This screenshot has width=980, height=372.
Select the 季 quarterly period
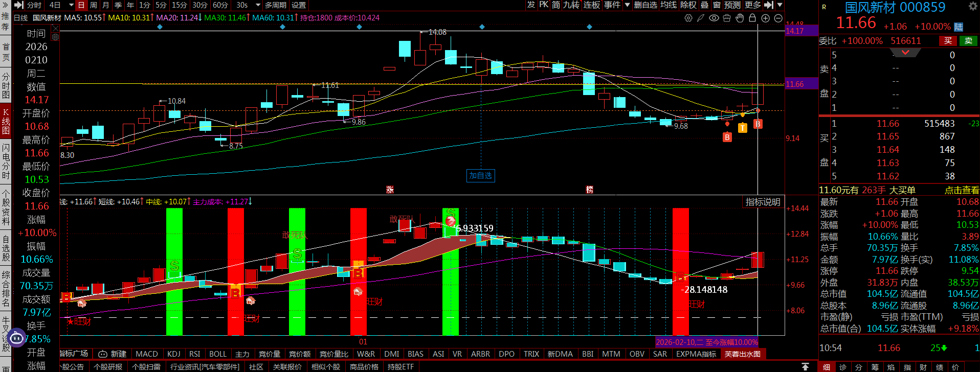coord(118,5)
